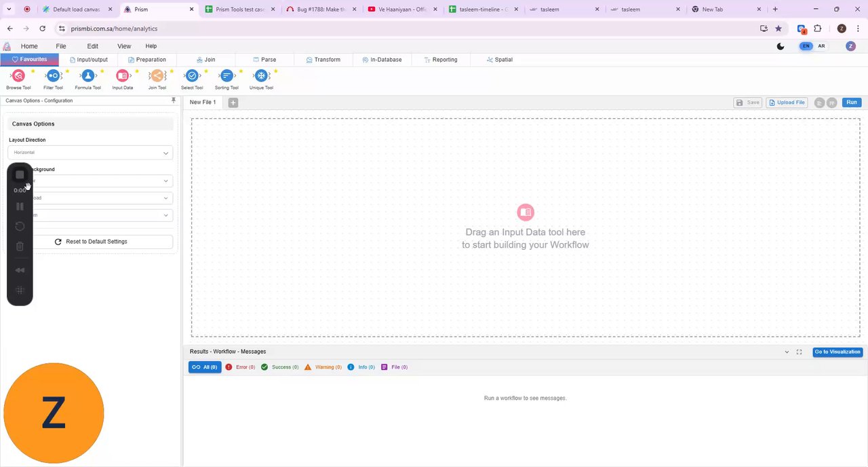The height and width of the screenshot is (467, 868).
Task: Click the user avatar Z in app header
Action: pyautogui.click(x=851, y=46)
